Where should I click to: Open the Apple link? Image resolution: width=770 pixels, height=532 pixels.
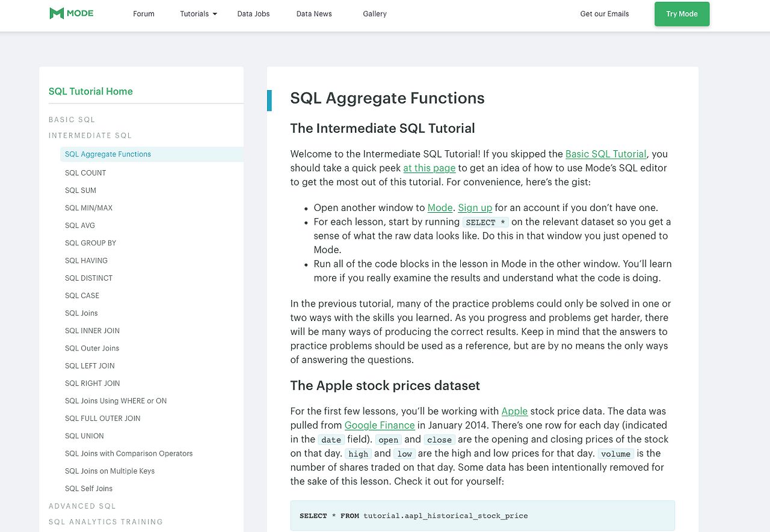point(515,411)
